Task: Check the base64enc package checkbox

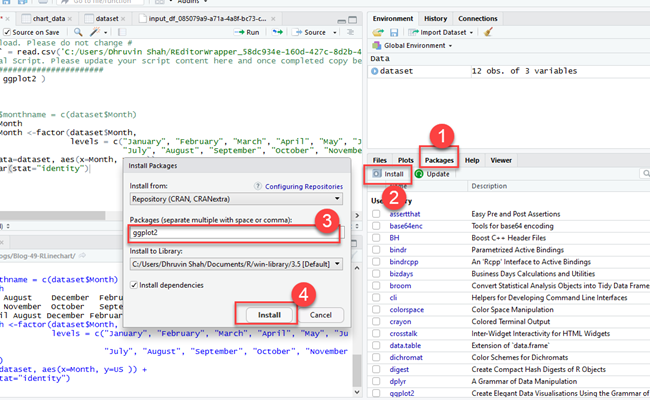Action: (376, 226)
